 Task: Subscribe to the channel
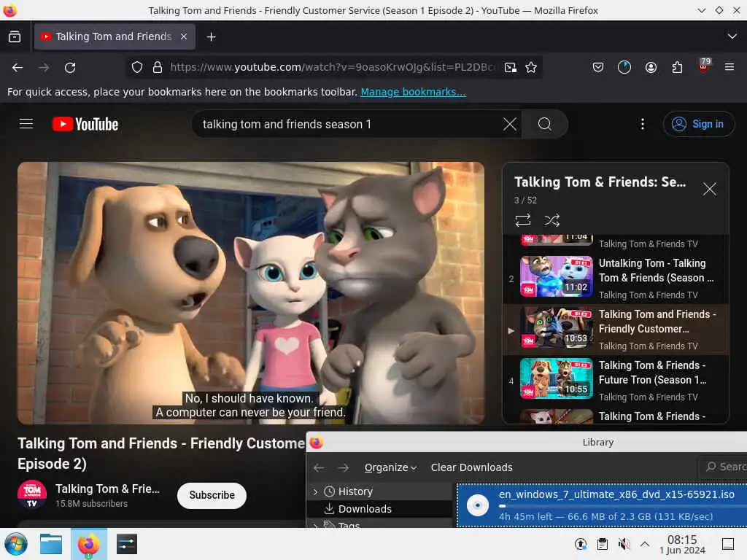click(x=212, y=495)
